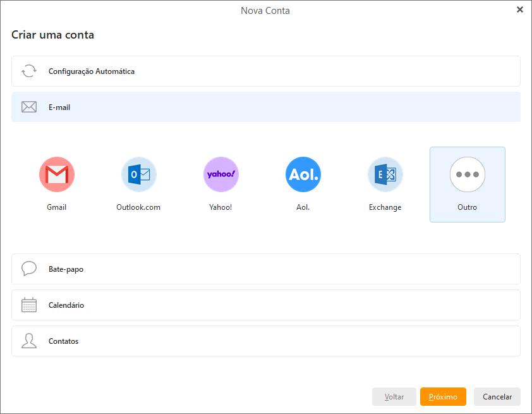The height and width of the screenshot is (414, 532).
Task: Expand the Contatos section
Action: tap(266, 341)
